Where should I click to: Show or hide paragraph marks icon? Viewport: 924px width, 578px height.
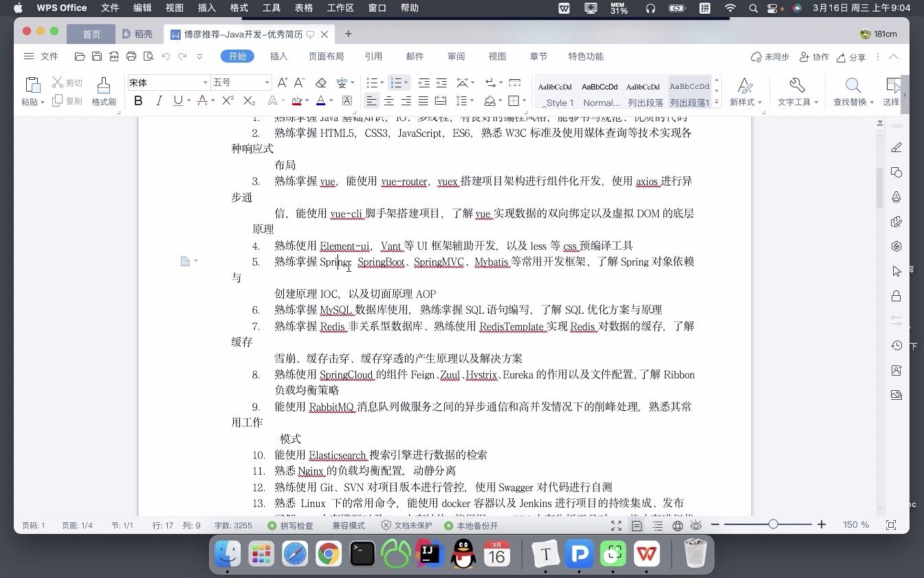point(489,83)
